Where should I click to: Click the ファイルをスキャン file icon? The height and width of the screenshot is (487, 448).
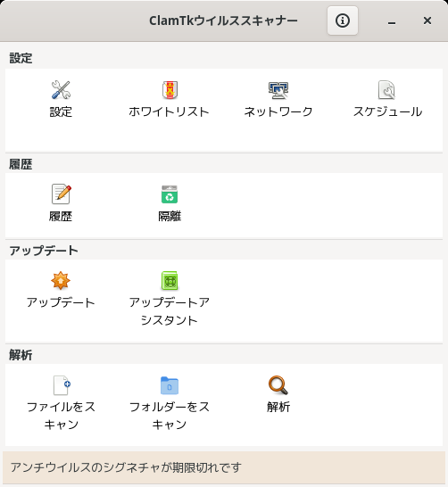tap(62, 385)
